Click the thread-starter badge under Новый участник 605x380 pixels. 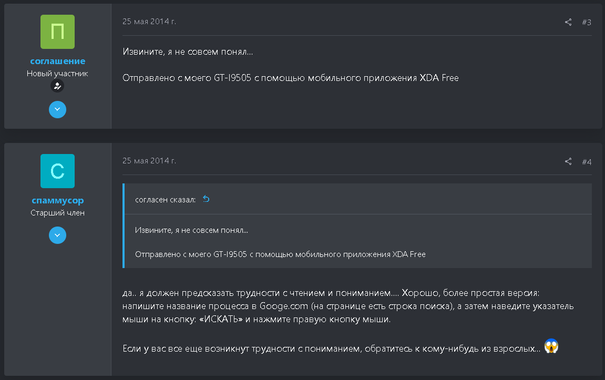57,86
